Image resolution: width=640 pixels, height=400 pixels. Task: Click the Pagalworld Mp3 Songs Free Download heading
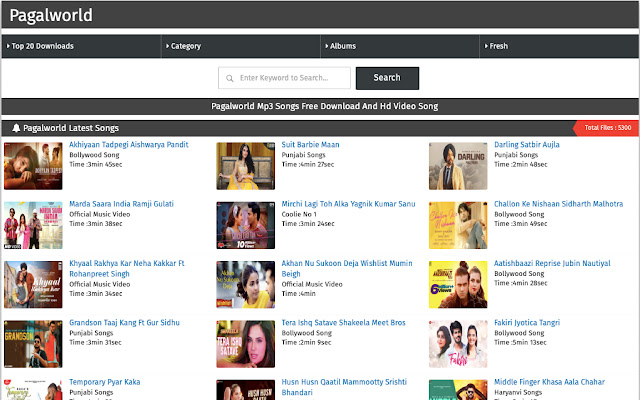[324, 106]
